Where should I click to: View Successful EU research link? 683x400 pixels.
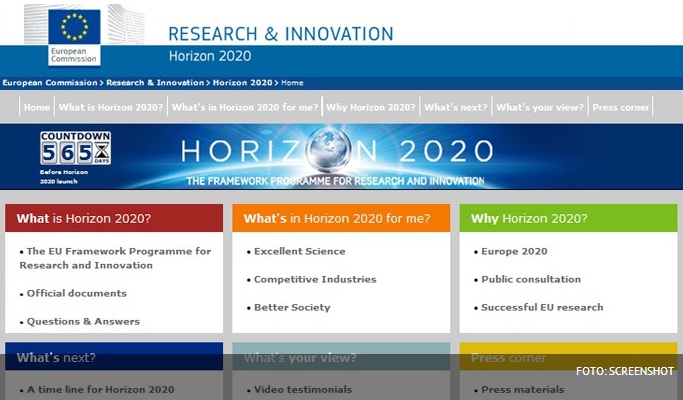click(x=541, y=307)
